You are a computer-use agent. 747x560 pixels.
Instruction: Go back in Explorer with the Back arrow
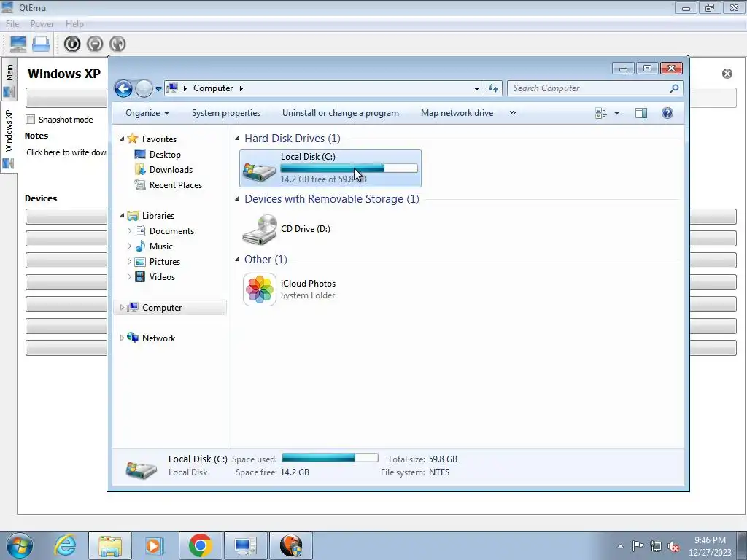(123, 88)
